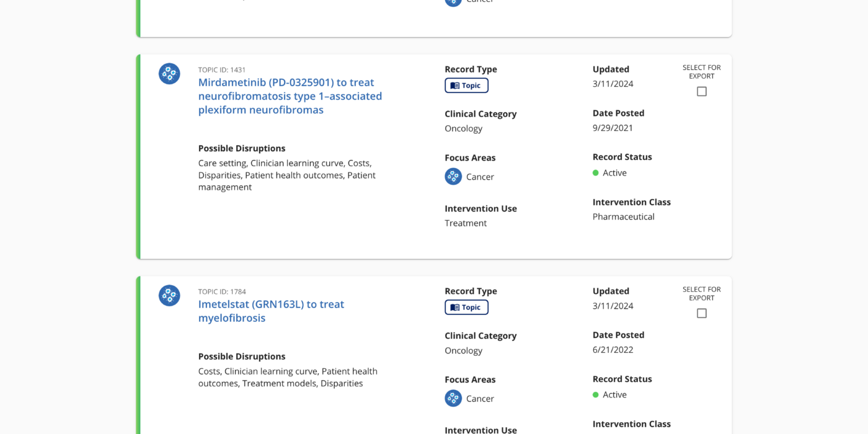This screenshot has height=434, width=868.
Task: Click the Cancer focus area icon on the Mirdametinib card
Action: 453,176
